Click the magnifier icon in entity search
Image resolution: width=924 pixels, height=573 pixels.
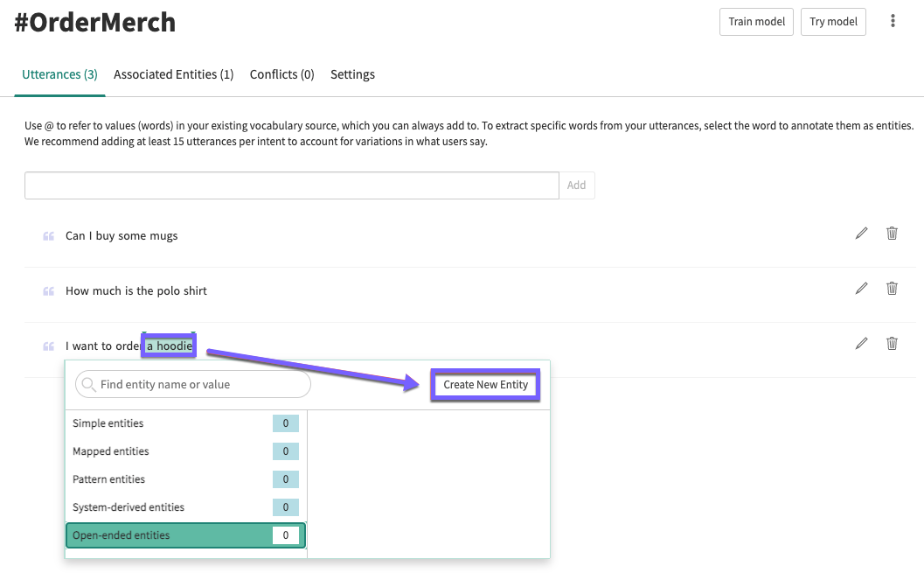pyautogui.click(x=88, y=384)
